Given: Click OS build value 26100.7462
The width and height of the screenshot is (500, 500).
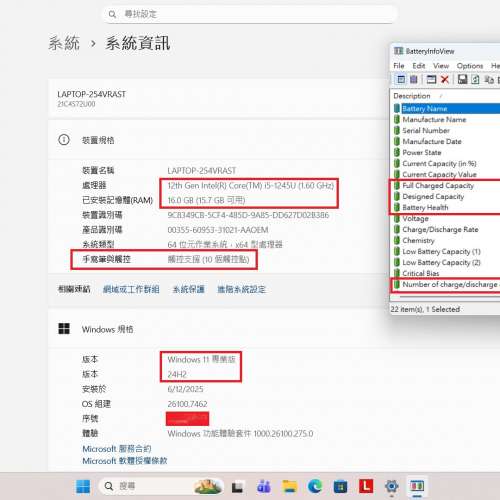Looking at the screenshot, I should point(187,404).
